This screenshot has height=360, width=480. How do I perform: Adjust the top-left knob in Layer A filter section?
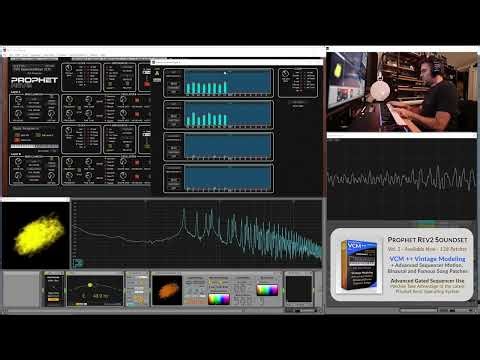[18, 100]
